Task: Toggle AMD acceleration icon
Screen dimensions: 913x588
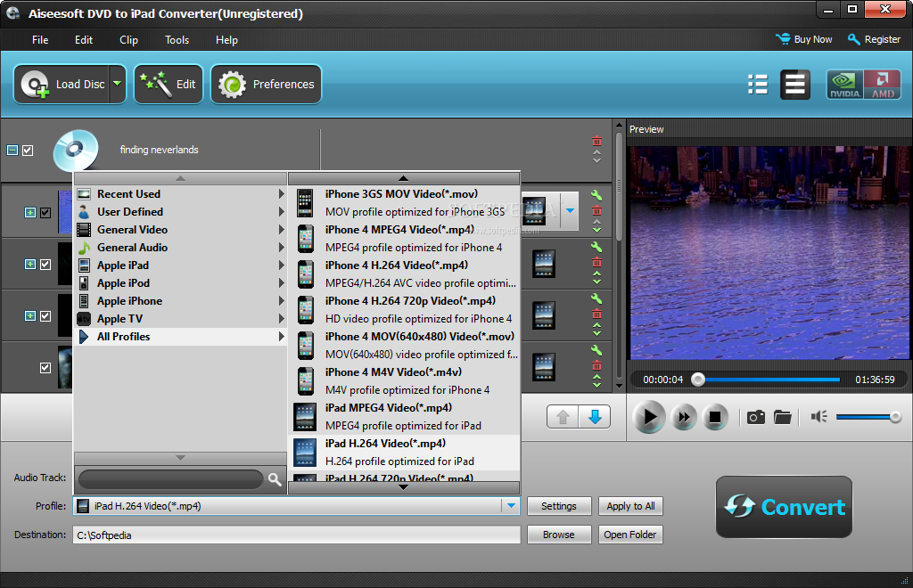Action: [x=882, y=85]
